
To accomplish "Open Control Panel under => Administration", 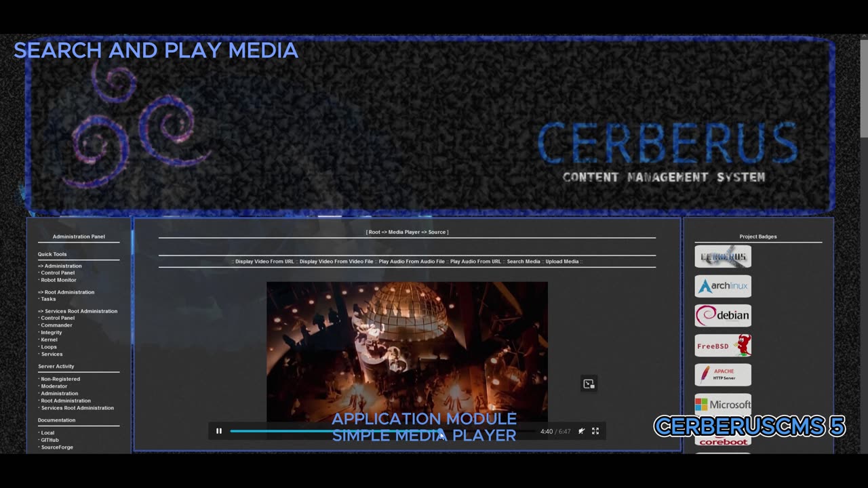I will [x=58, y=273].
